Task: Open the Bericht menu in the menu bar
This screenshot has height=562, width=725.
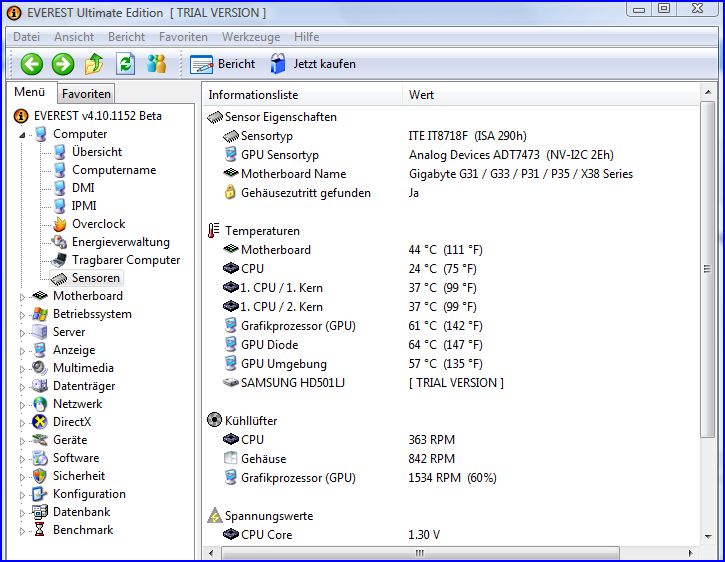Action: (x=126, y=37)
